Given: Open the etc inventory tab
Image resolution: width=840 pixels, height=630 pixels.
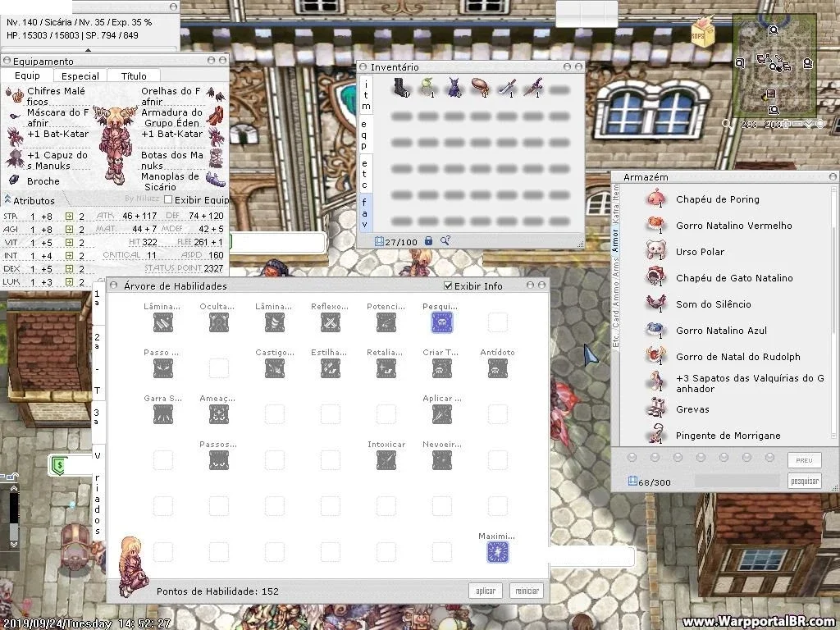Looking at the screenshot, I should pyautogui.click(x=364, y=174).
